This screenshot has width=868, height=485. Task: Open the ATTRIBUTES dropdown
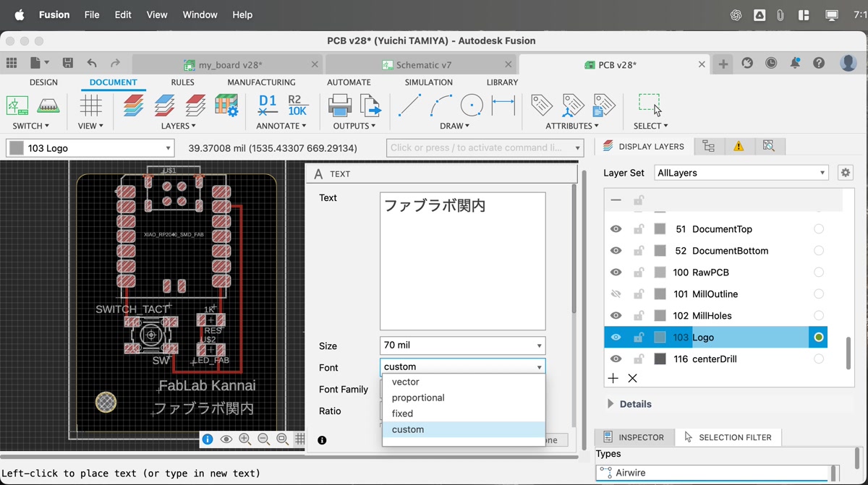click(572, 126)
